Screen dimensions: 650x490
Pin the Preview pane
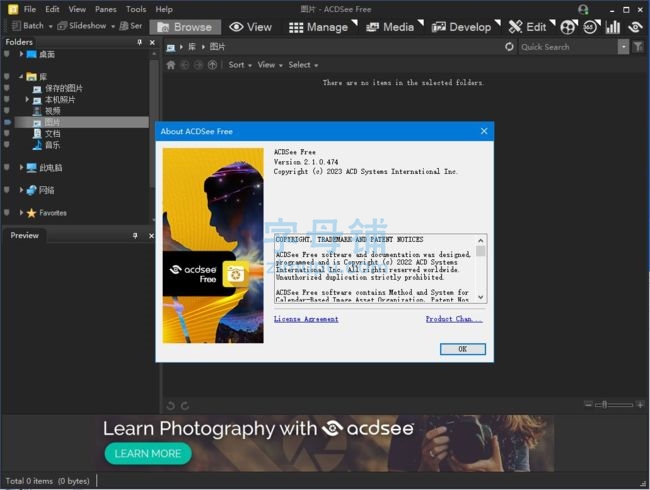[135, 235]
